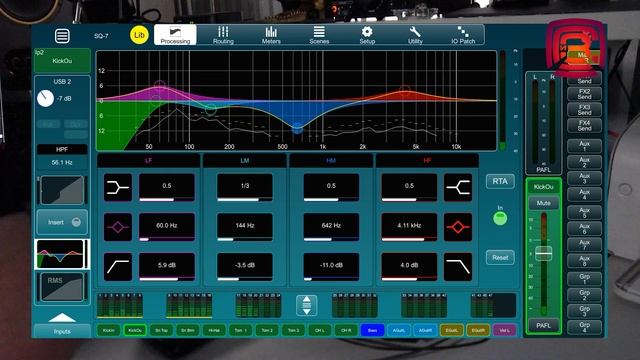This screenshot has height=360, width=640.
Task: Select the Aux 1 mix
Action: click(584, 146)
